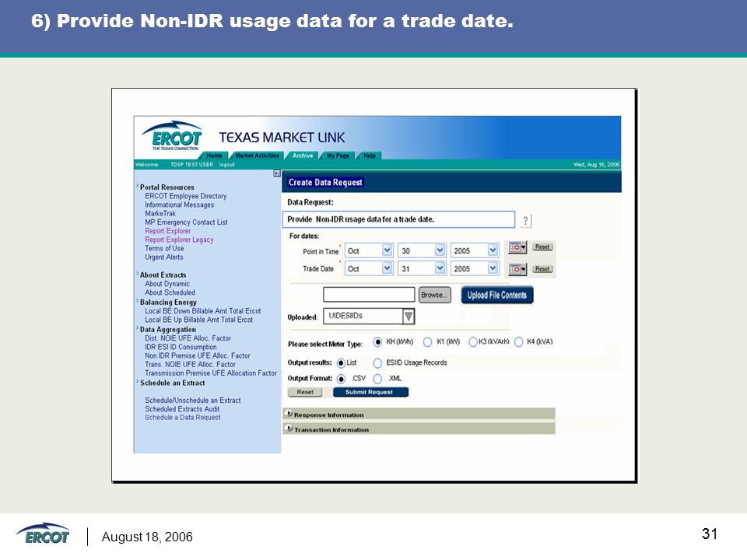Open the My Page tab
The height and width of the screenshot is (560, 747).
click(338, 156)
